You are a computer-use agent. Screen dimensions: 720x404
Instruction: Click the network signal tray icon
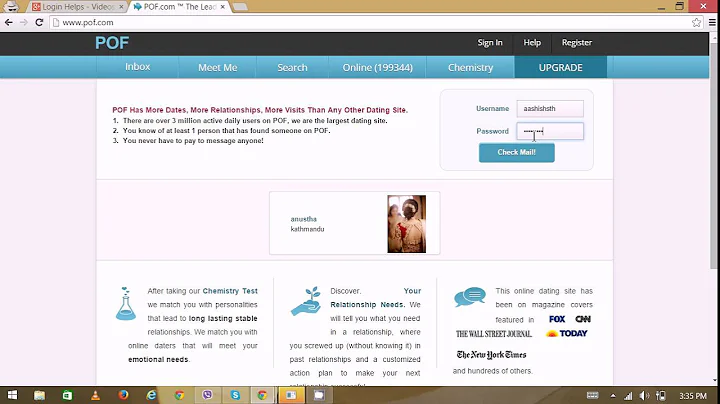coord(628,395)
